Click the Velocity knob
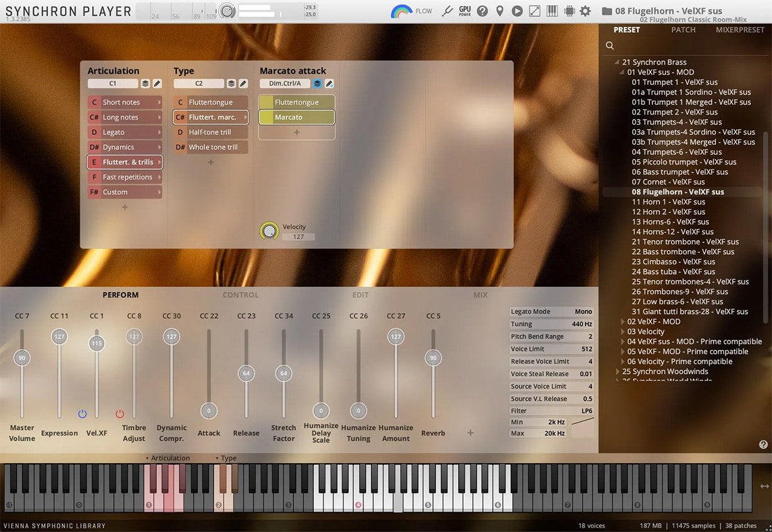Viewport: 772px width, 532px height. (270, 232)
